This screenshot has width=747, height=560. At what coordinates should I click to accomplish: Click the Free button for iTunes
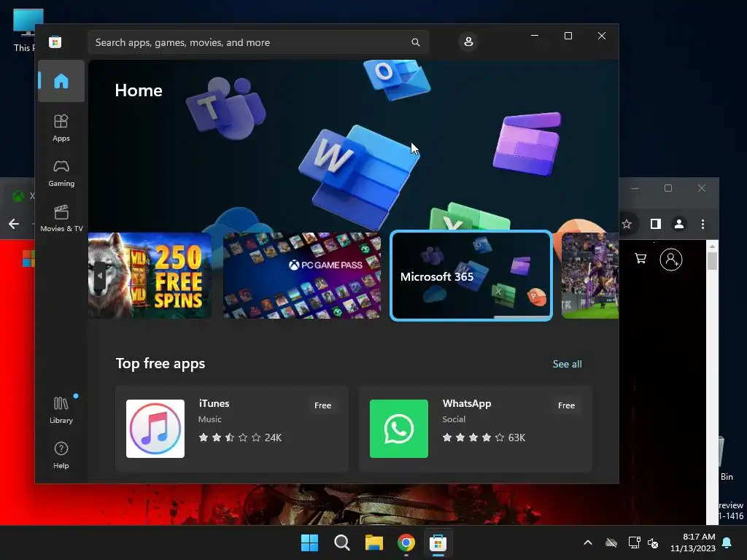pos(322,405)
